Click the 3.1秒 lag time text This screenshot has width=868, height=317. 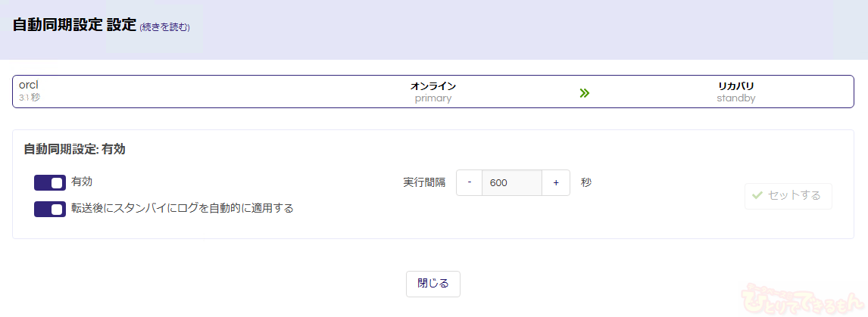click(x=30, y=98)
